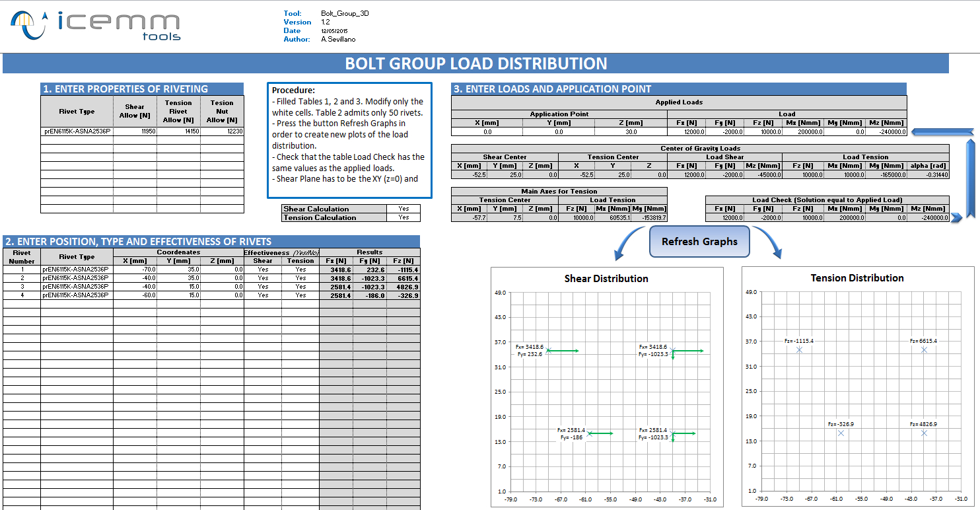This screenshot has width=980, height=510.
Task: Click the Fz=6615.4 marker in Tension Distribution
Action: 924,349
